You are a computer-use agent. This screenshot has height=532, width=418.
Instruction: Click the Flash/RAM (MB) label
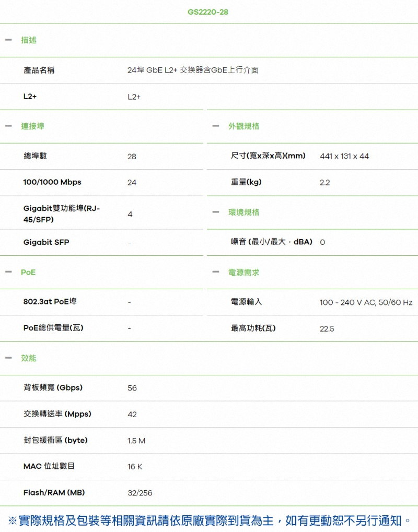click(x=54, y=493)
